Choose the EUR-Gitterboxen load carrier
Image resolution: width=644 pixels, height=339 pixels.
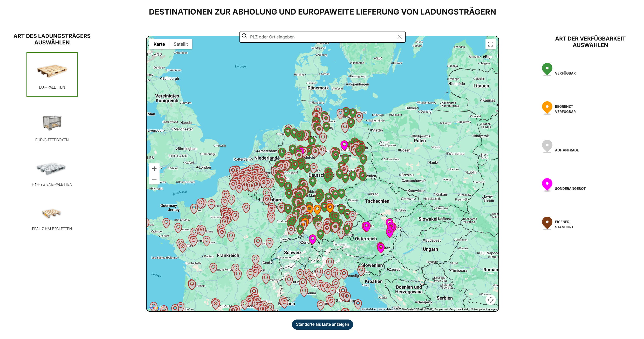(52, 128)
